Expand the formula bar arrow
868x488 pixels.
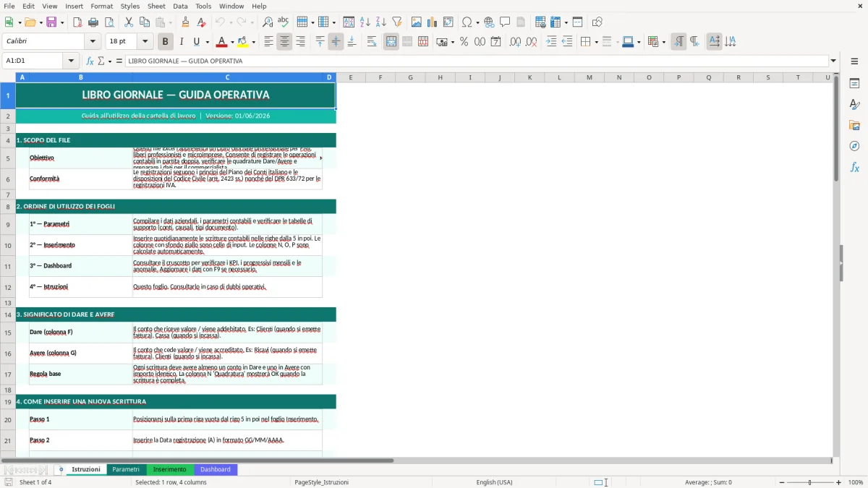point(833,61)
